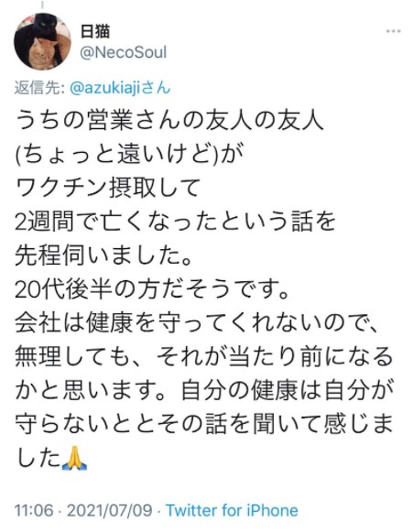The image size is (413, 532).
Task: Click the line starting 会社は健康を守って
Action: click(197, 323)
